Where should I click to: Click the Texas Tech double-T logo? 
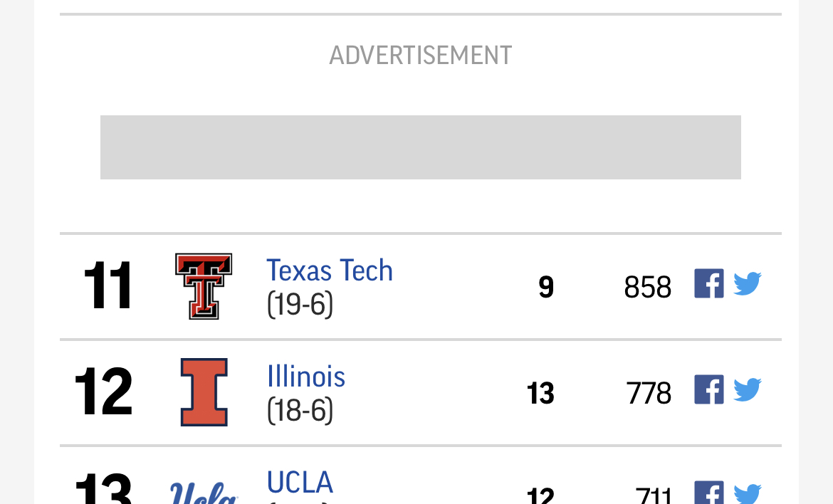coord(204,286)
